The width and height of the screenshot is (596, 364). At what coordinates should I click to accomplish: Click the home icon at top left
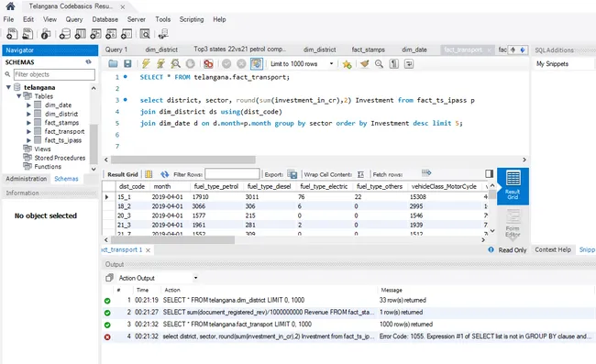pyautogui.click(x=11, y=6)
